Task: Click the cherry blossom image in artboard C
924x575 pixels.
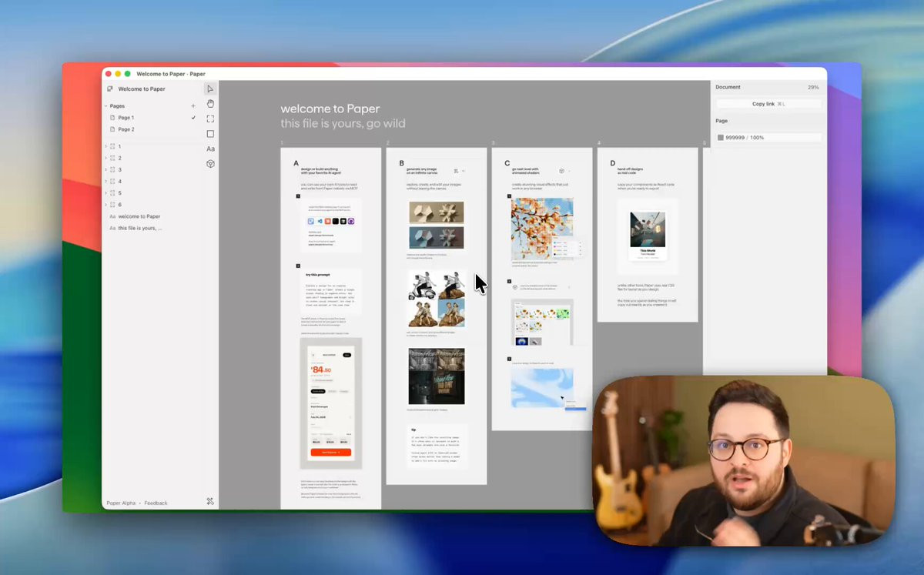Action: point(542,229)
